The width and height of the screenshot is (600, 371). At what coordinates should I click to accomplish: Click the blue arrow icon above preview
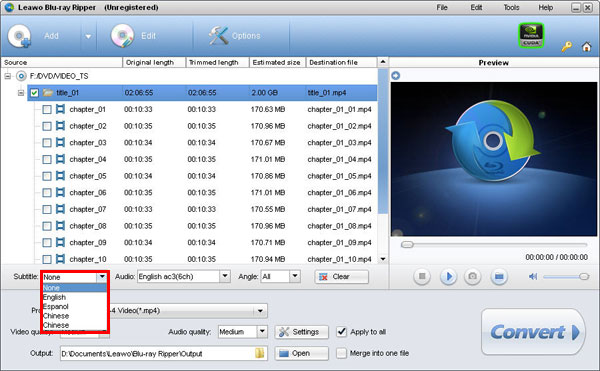tap(396, 75)
